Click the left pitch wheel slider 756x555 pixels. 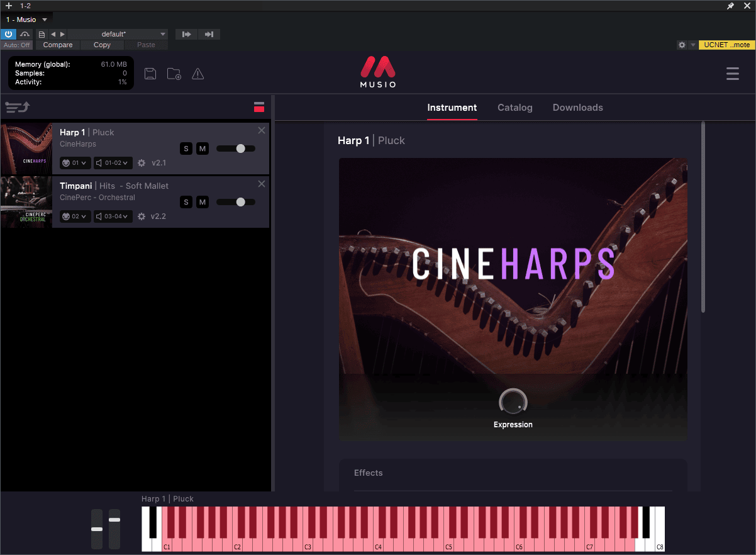(x=97, y=529)
